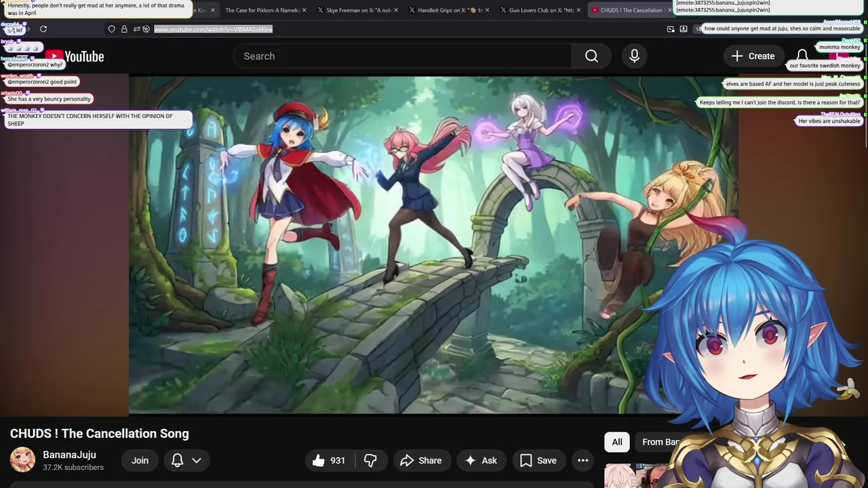
Task: Focus the YouTube Search field
Action: tap(402, 56)
